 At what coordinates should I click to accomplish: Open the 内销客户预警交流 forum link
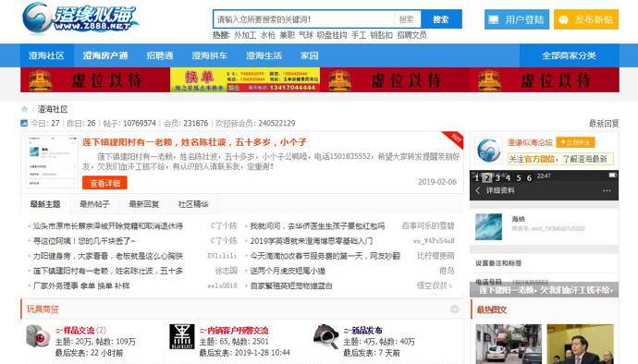(234, 330)
